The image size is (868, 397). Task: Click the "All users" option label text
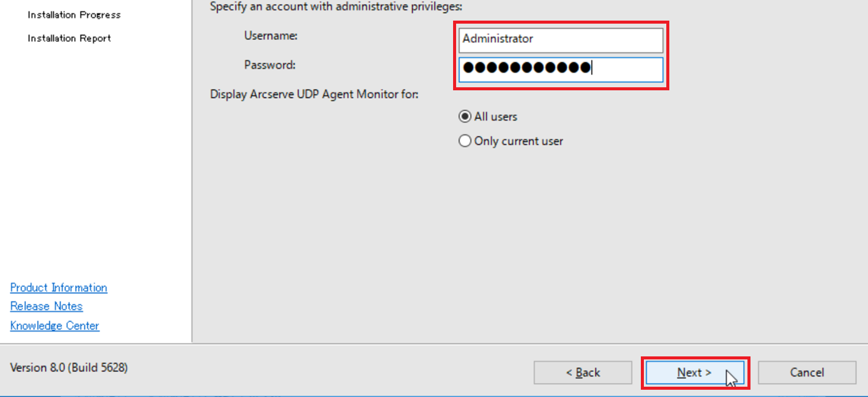coord(495,116)
